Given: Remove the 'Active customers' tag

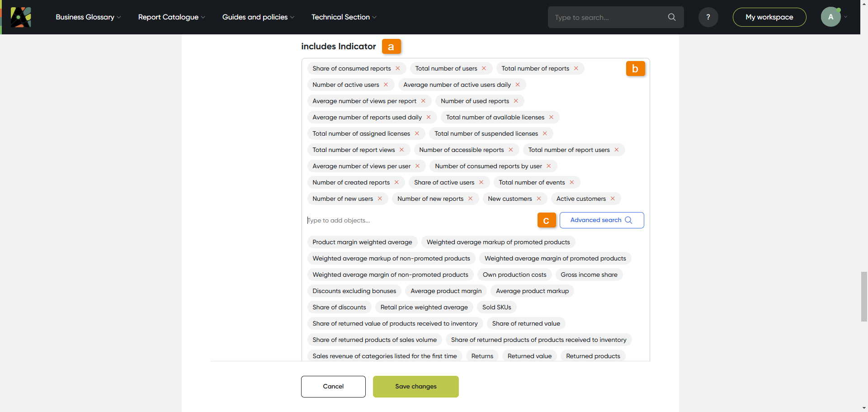Looking at the screenshot, I should click(613, 199).
